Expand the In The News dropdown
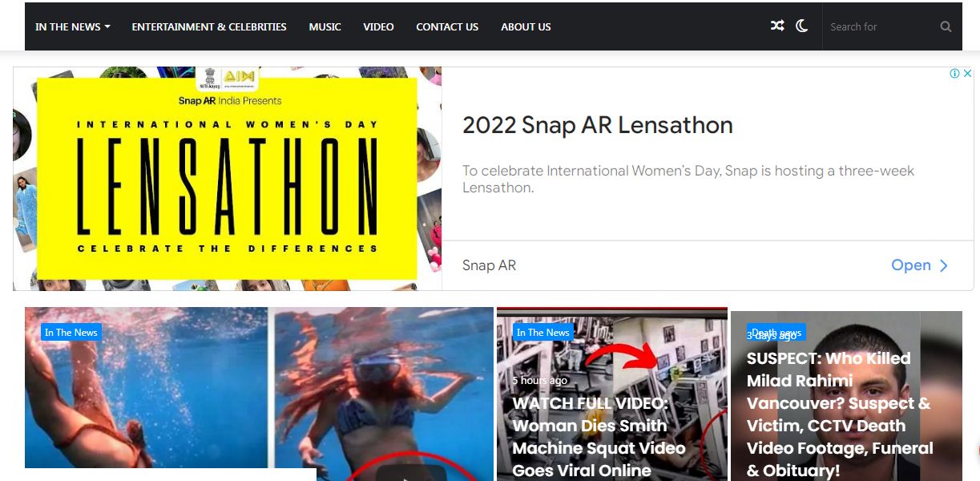 (73, 26)
